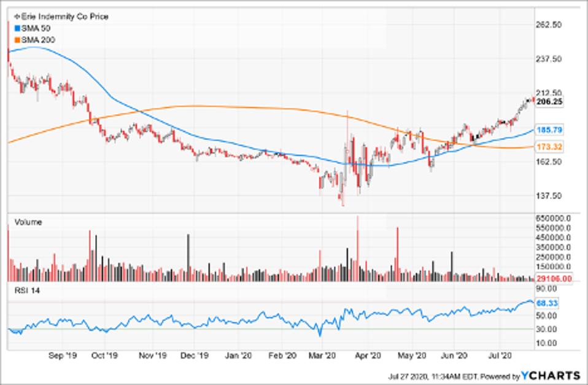Image resolution: width=588 pixels, height=385 pixels.
Task: Click the Mar '20 date axis label
Action: (x=322, y=356)
